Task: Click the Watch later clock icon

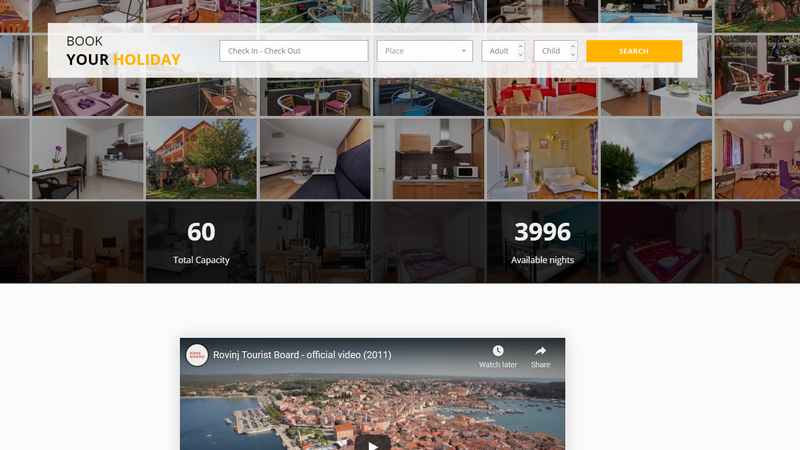Action: click(497, 351)
